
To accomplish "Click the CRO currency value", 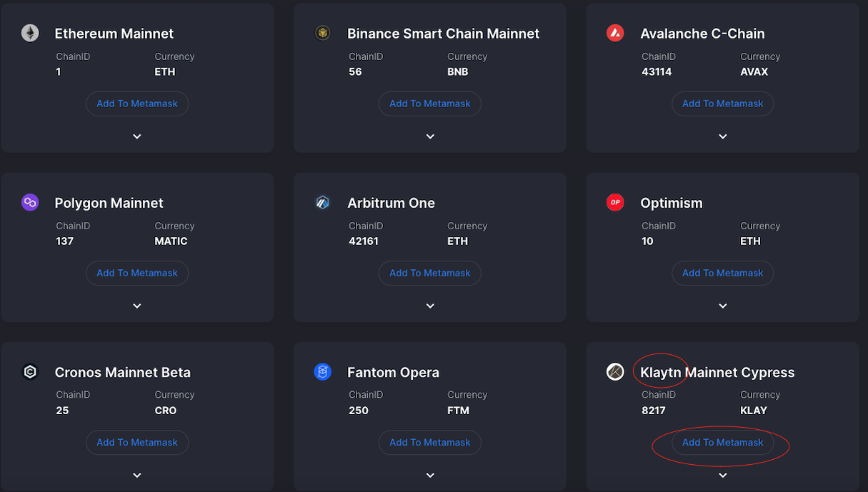I will 166,410.
